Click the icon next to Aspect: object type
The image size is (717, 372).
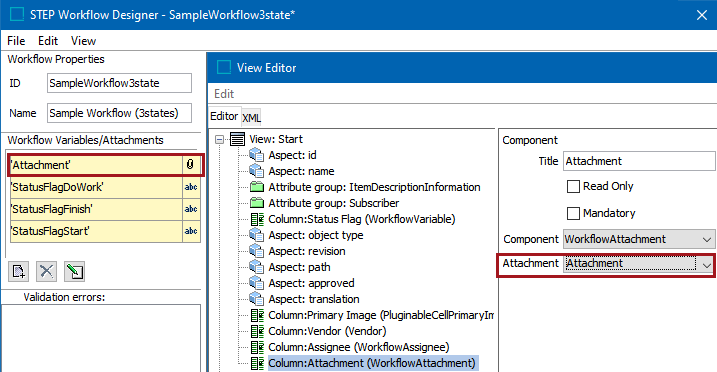pyautogui.click(x=257, y=235)
